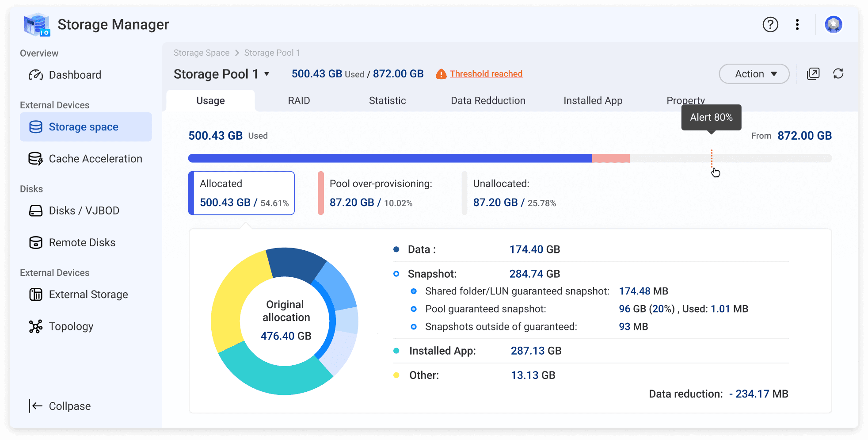Click the Data legend dot
This screenshot has width=868, height=440.
(x=396, y=249)
